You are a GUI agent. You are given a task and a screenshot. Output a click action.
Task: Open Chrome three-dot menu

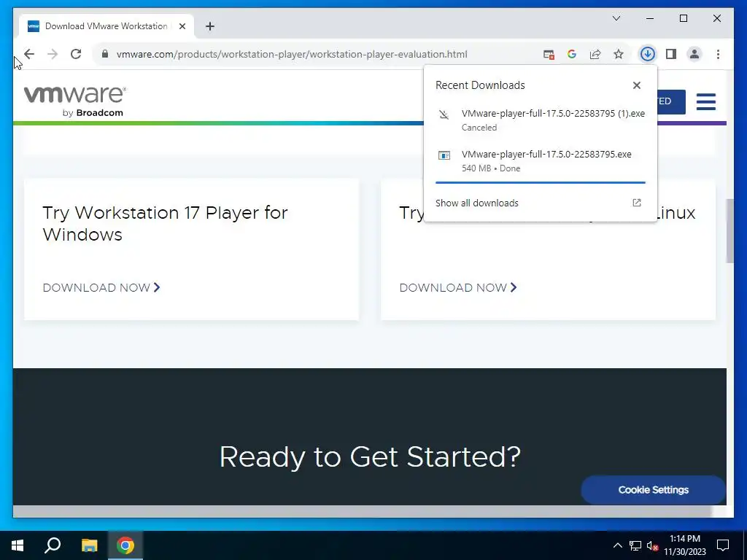coord(718,54)
